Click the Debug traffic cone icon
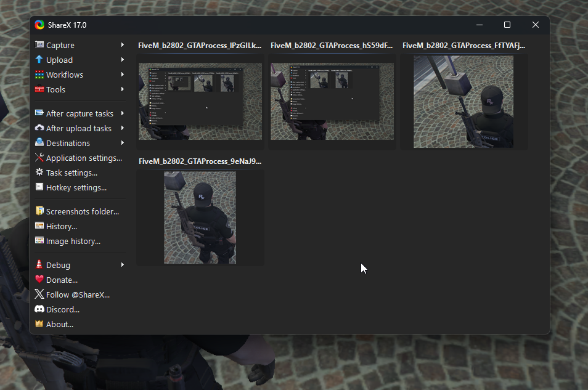 (39, 264)
